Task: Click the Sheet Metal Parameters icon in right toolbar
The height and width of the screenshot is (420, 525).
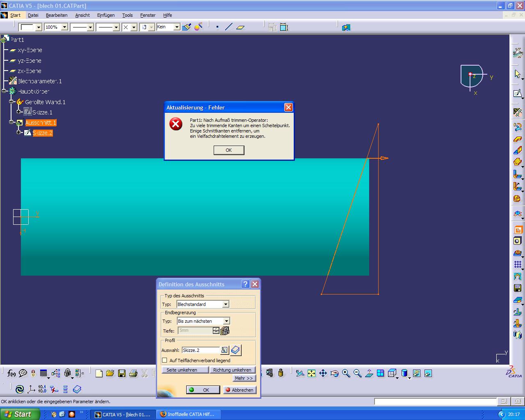Action: tap(518, 112)
